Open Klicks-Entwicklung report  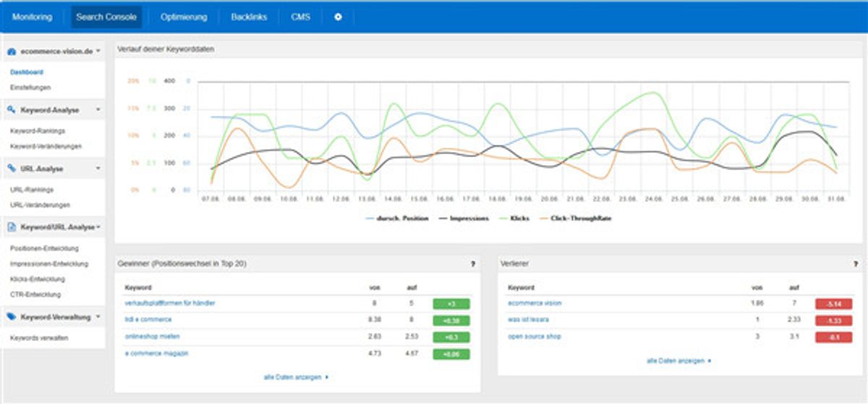point(38,279)
